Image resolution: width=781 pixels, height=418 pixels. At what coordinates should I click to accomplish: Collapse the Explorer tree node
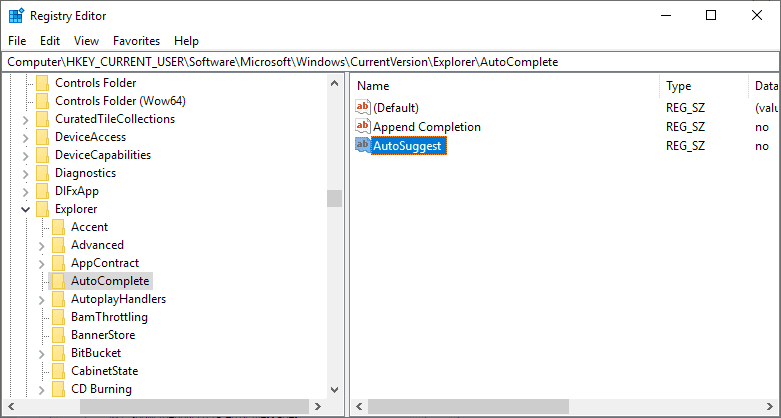tap(25, 209)
